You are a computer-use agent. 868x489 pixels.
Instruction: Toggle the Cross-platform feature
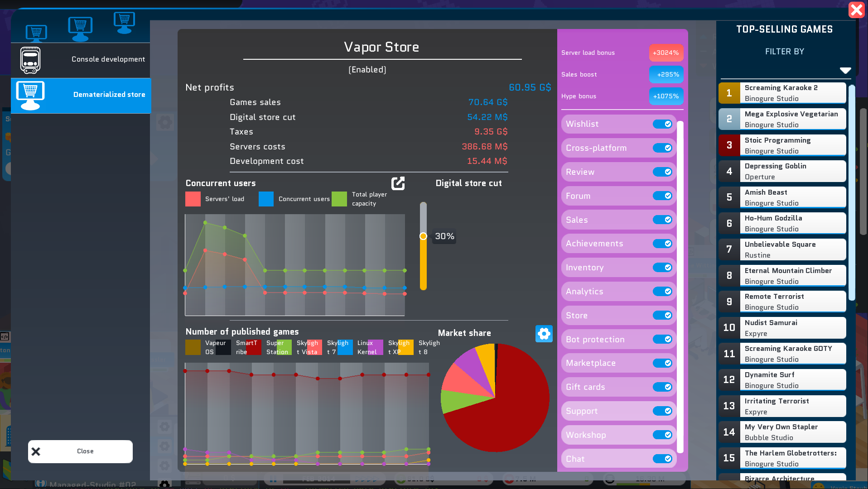coord(662,148)
